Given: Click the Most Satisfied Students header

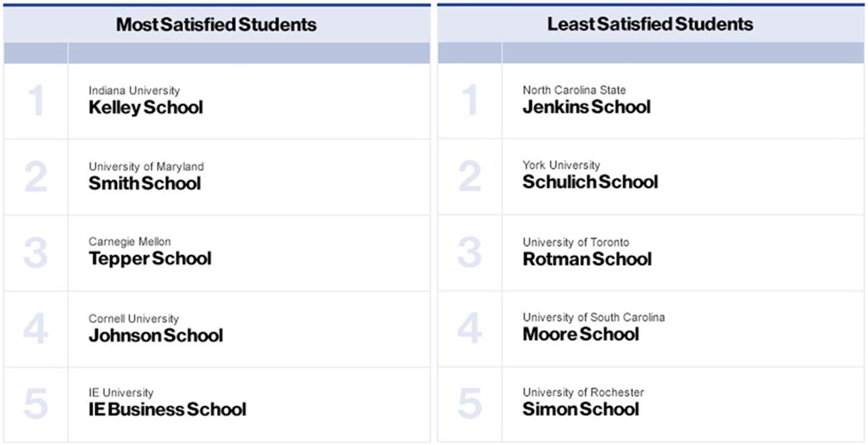Looking at the screenshot, I should coord(216,25).
